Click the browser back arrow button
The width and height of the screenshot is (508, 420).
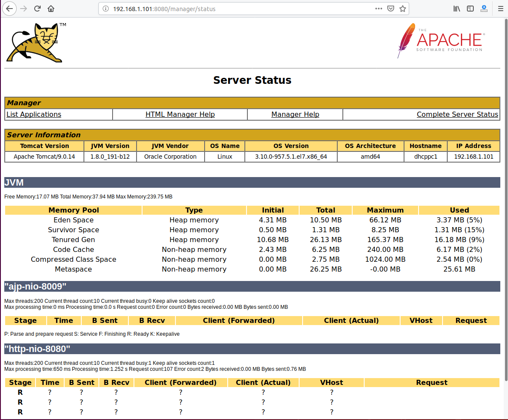coord(9,9)
